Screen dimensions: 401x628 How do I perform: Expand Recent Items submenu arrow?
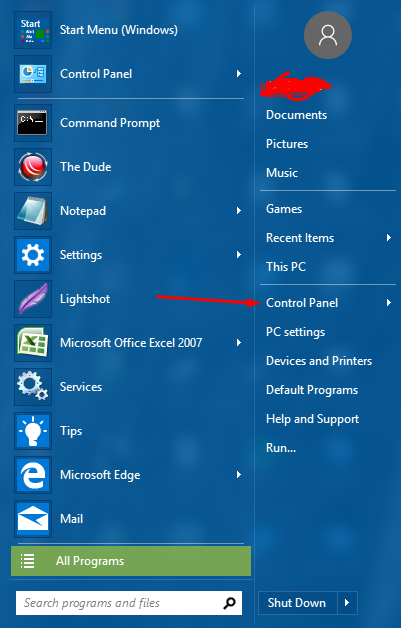click(388, 238)
